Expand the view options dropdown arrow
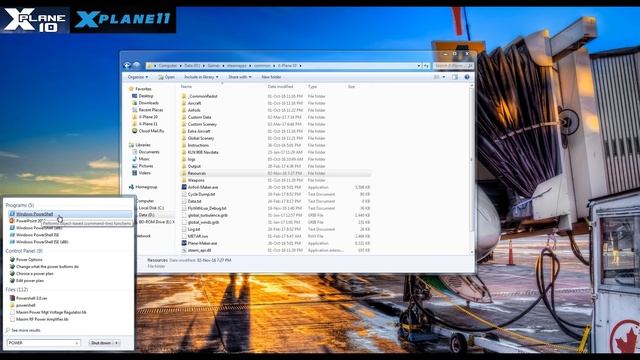 click(x=444, y=77)
